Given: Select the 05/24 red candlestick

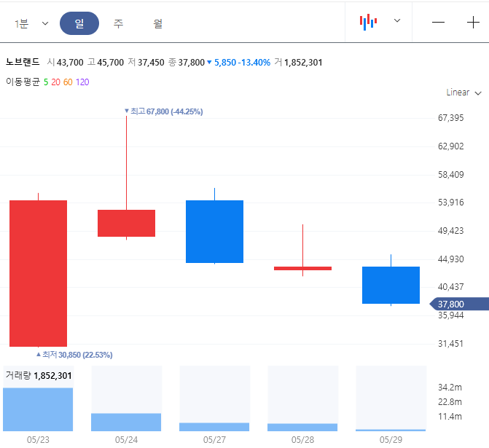Looking at the screenshot, I should [126, 223].
